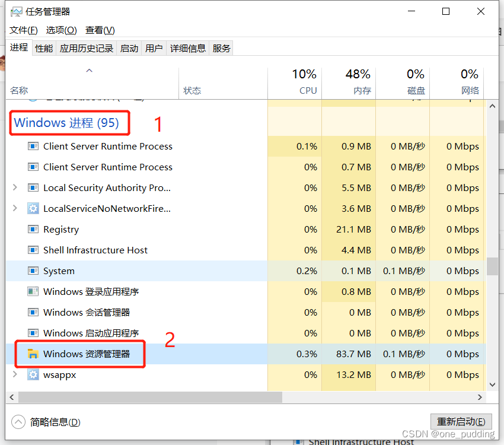Image resolution: width=504 pixels, height=445 pixels.
Task: Expand the Local Security Authority Process row
Action: (x=15, y=187)
